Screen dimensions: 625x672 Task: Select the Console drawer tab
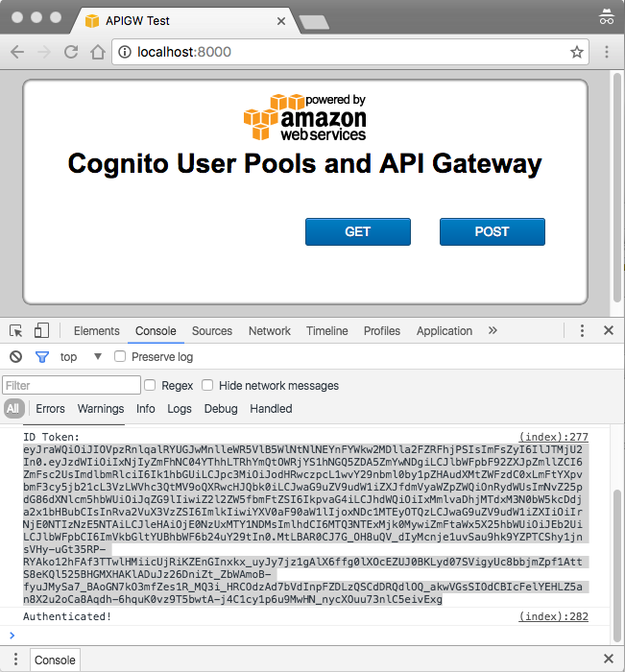(x=55, y=660)
